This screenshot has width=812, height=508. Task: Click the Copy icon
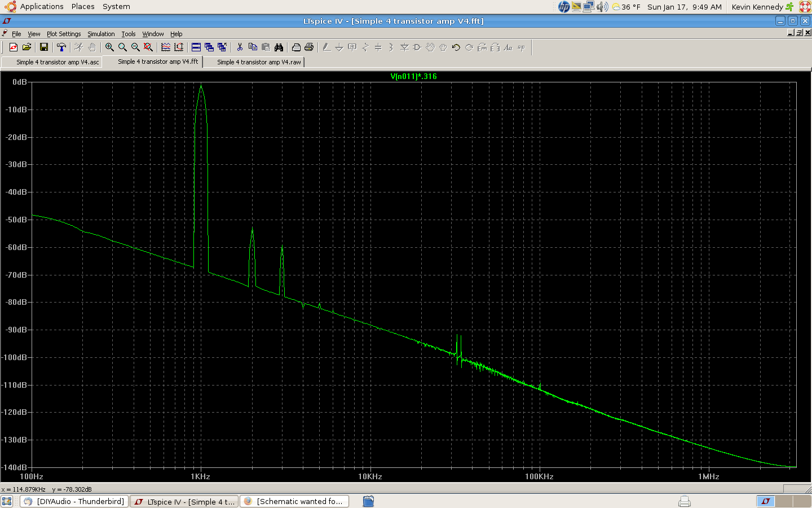pos(253,47)
